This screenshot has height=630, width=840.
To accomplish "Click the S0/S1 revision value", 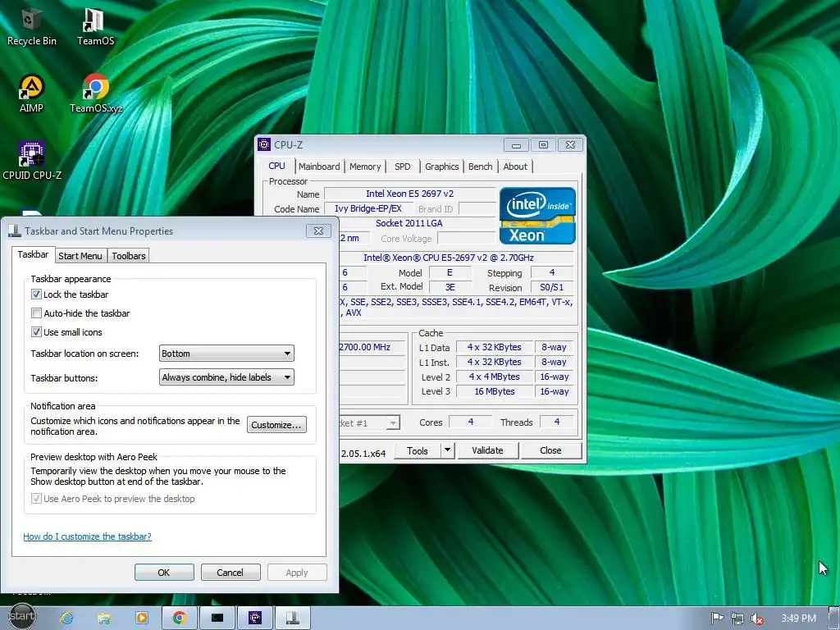I will [552, 287].
